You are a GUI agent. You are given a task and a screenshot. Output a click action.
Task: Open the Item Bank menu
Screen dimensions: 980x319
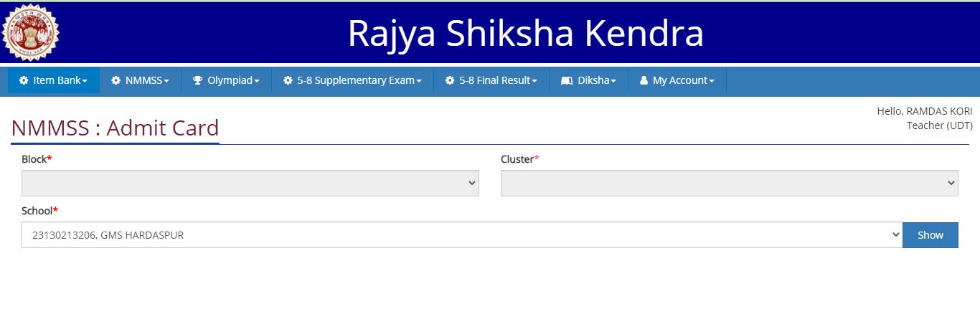(57, 81)
